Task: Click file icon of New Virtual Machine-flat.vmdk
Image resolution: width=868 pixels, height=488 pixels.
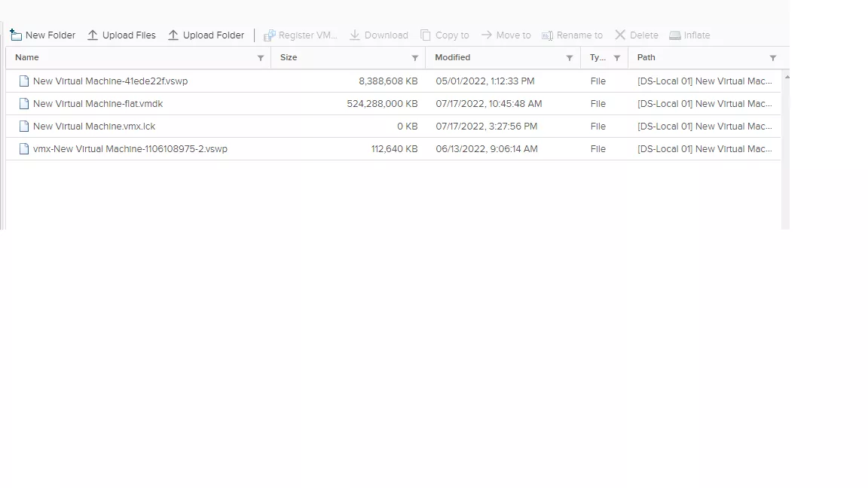Action: [x=24, y=104]
